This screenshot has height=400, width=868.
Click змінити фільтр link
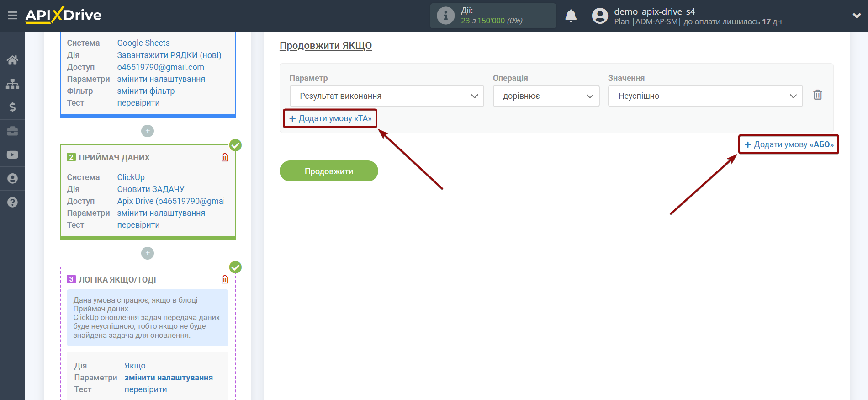(x=146, y=91)
